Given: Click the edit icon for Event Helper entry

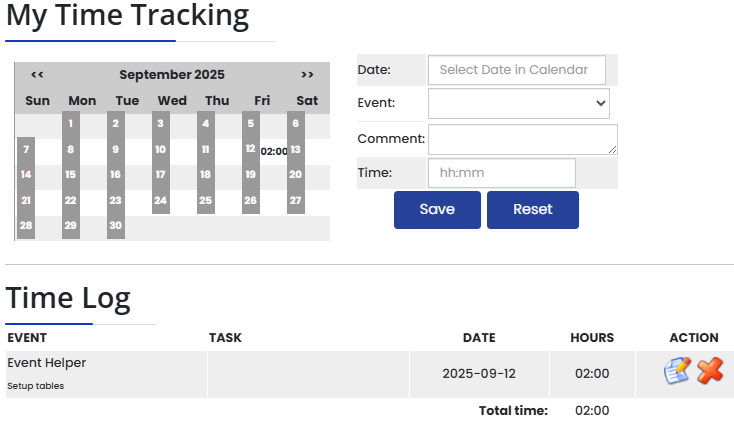Looking at the screenshot, I should coord(677,371).
